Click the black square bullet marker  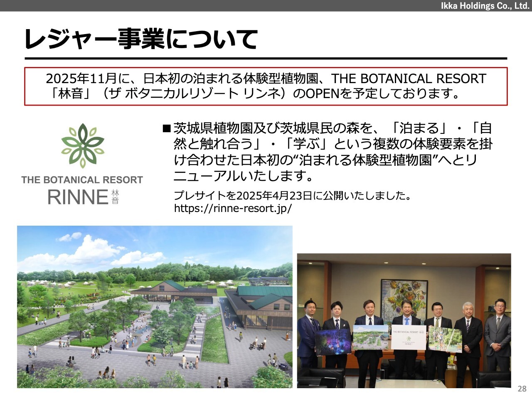(x=167, y=128)
